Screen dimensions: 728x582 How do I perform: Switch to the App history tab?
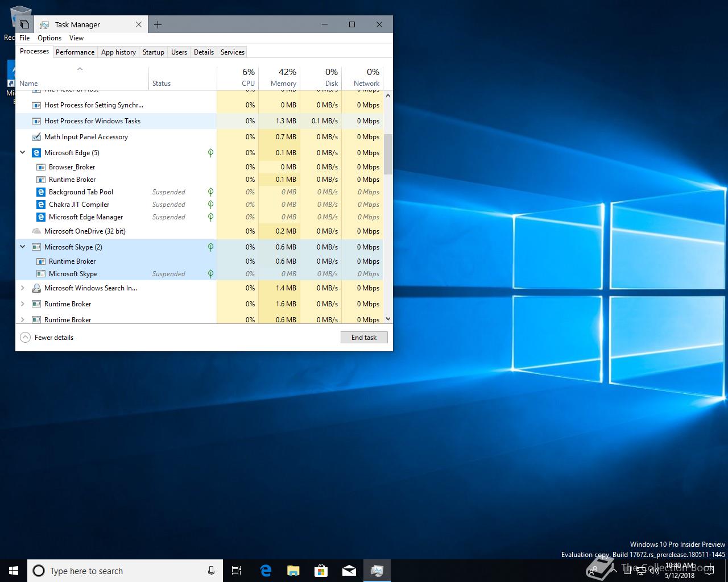(x=118, y=52)
